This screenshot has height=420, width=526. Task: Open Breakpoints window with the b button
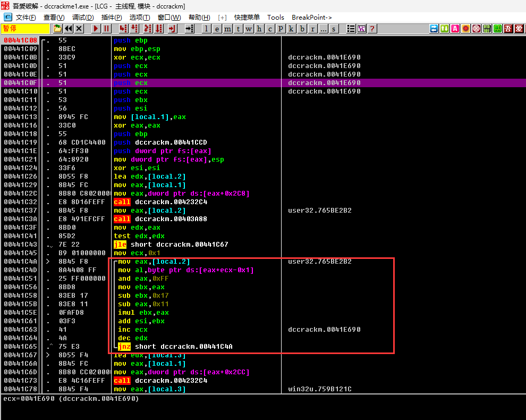[x=302, y=29]
